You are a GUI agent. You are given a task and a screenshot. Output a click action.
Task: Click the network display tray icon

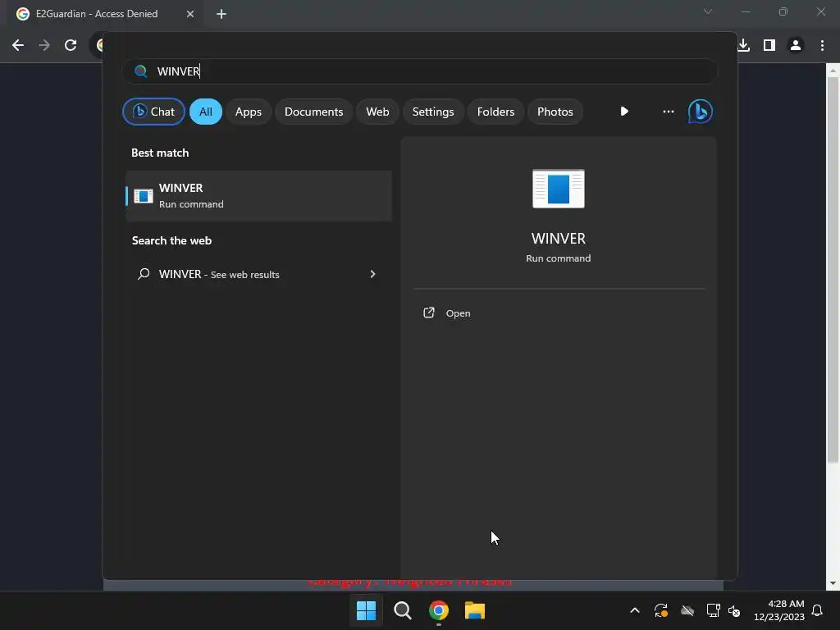(x=713, y=610)
